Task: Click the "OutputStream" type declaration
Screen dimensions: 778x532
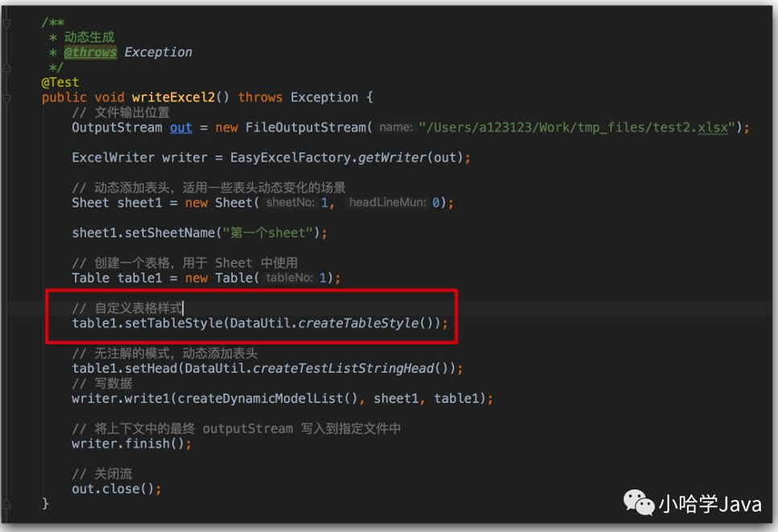Action: coord(117,127)
